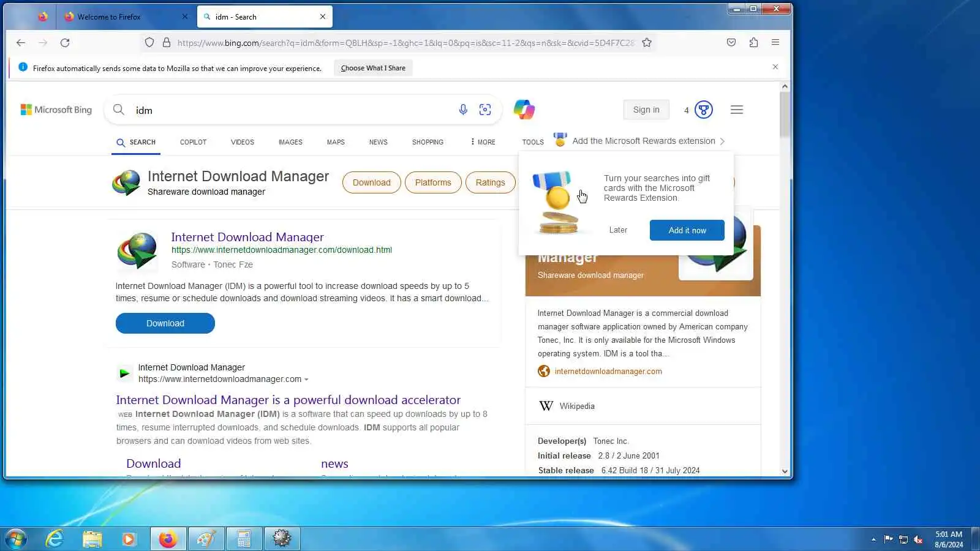Click the page scrollbar down arrow
Screen dimensions: 980x551
pyautogui.click(x=785, y=471)
